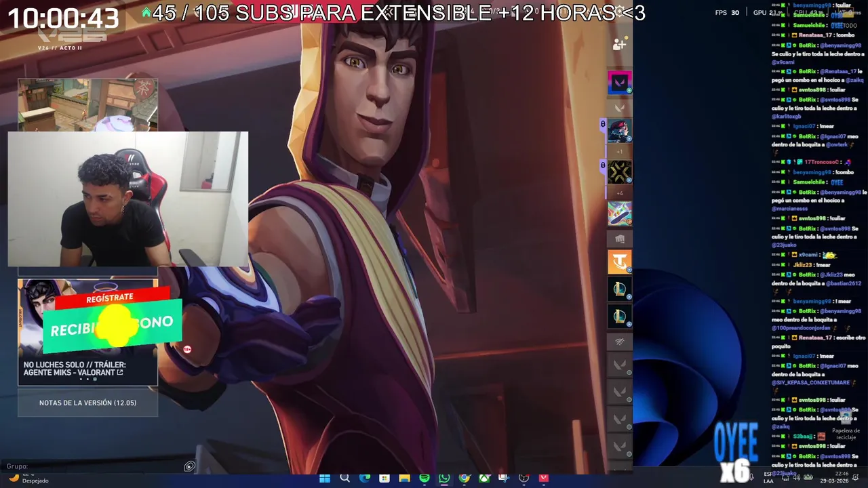Select the colorful cartoon friend avatar
Screen dimensions: 868x488
[619, 213]
